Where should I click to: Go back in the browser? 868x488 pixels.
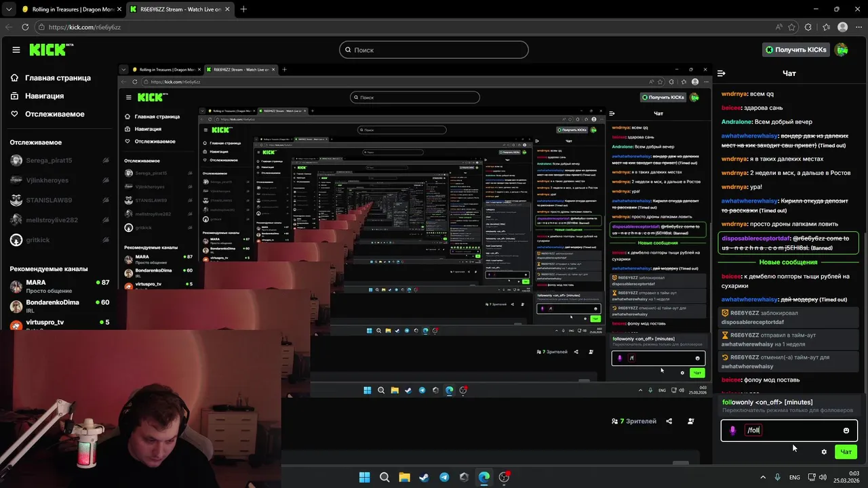[x=9, y=27]
